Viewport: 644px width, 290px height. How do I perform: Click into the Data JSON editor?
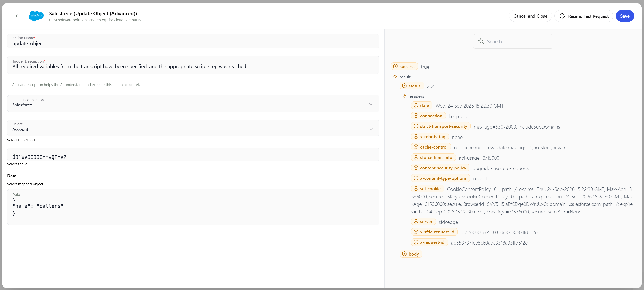[193, 207]
